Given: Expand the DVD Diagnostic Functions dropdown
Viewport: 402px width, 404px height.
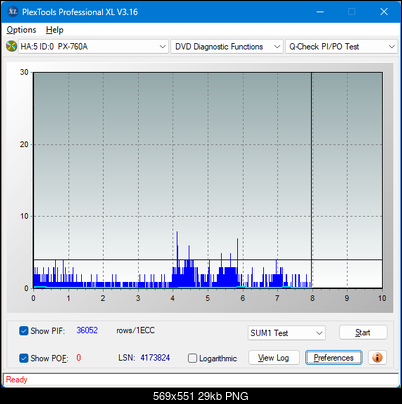Looking at the screenshot, I should point(227,47).
